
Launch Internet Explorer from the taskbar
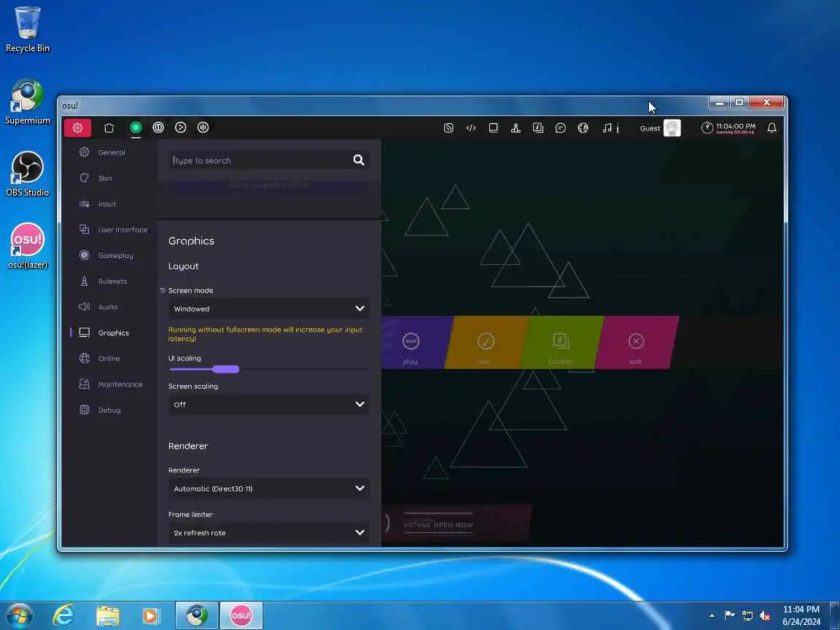pos(63,615)
